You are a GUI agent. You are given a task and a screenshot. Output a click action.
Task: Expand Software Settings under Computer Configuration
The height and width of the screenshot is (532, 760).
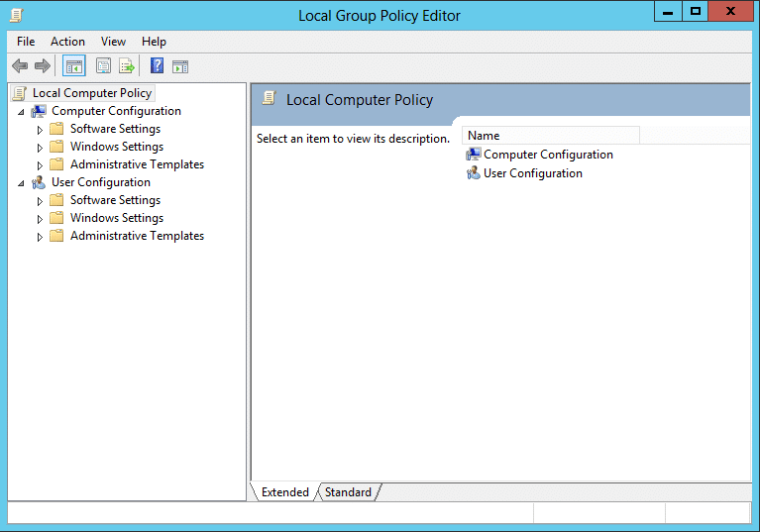click(x=40, y=130)
